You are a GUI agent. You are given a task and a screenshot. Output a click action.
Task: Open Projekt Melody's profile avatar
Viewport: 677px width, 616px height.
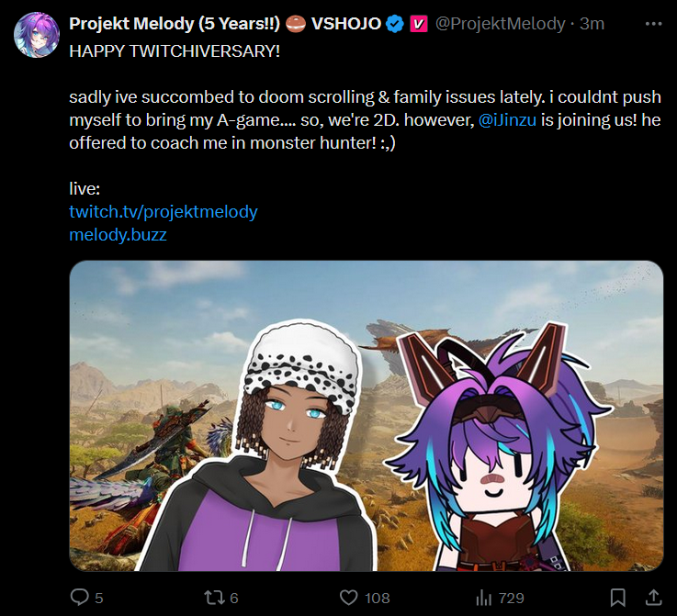36,35
